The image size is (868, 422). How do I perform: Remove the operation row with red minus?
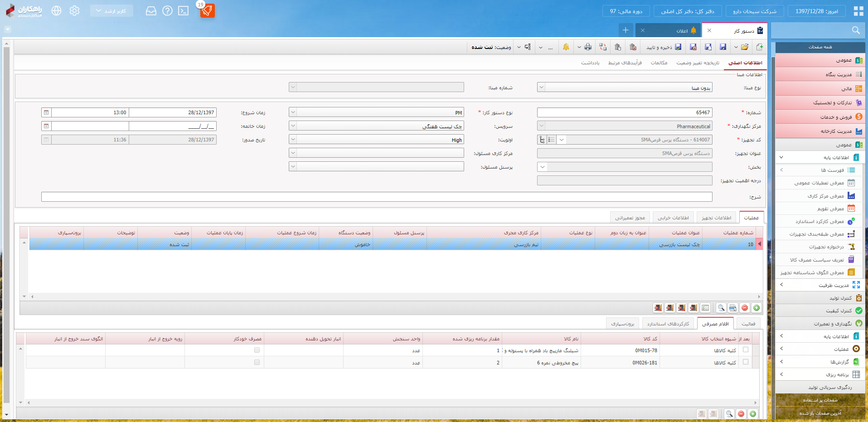pos(745,308)
